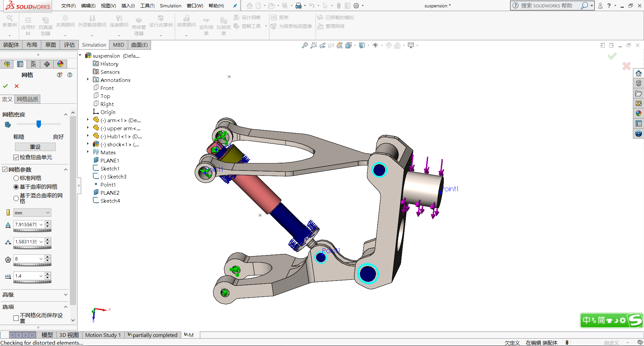Expand the Advanced (高级) section

pos(65,295)
